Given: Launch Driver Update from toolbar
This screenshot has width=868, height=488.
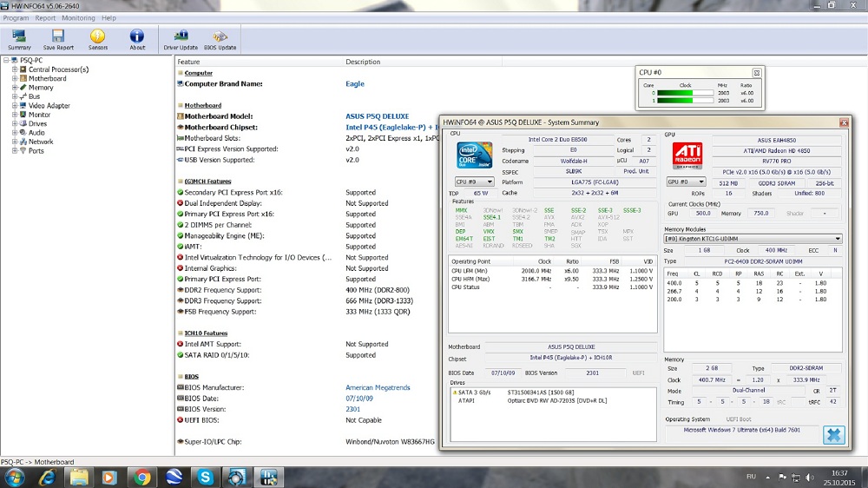Looking at the screenshot, I should (181, 40).
